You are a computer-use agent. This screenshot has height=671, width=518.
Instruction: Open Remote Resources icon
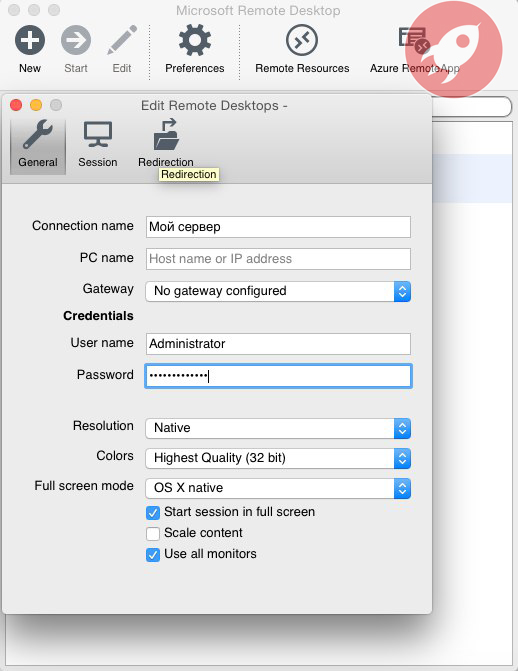302,40
